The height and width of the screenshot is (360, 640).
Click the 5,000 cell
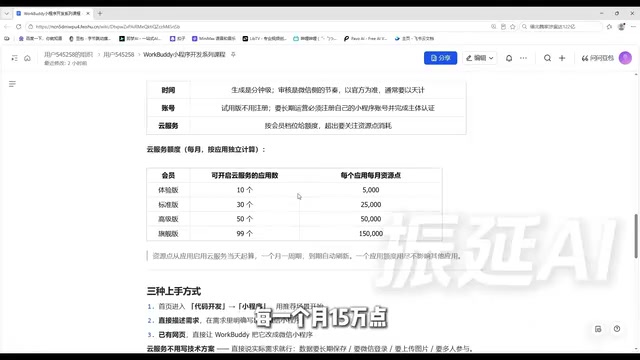tap(371, 190)
